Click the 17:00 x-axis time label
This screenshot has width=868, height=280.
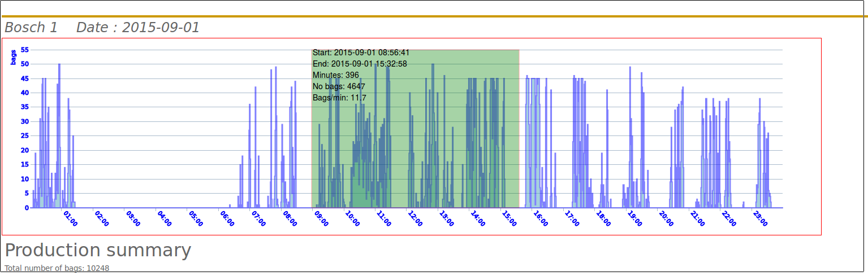(x=572, y=219)
